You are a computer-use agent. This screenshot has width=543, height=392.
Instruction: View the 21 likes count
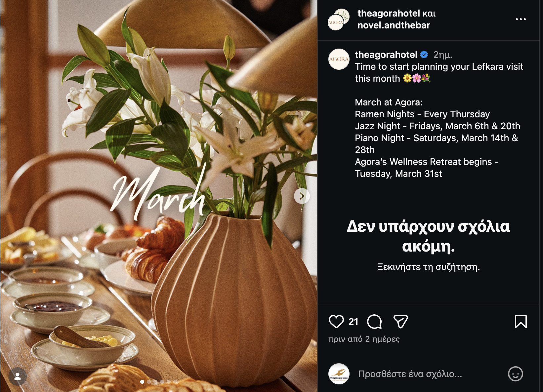[353, 322]
